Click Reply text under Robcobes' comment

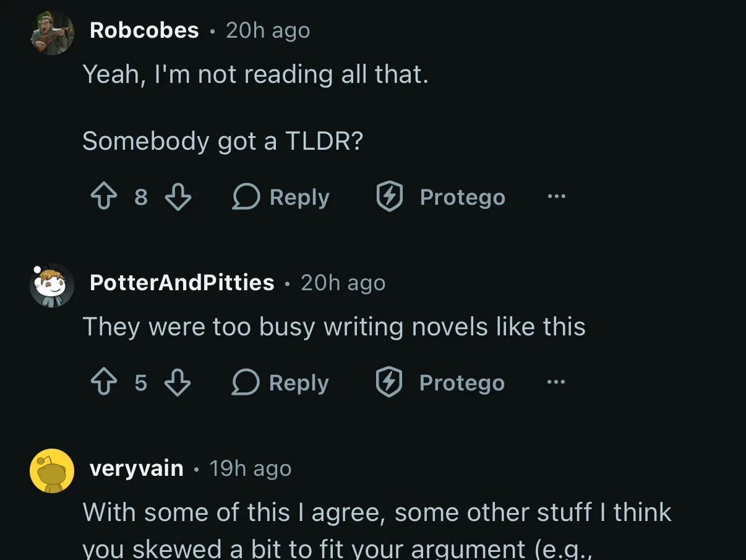(299, 197)
